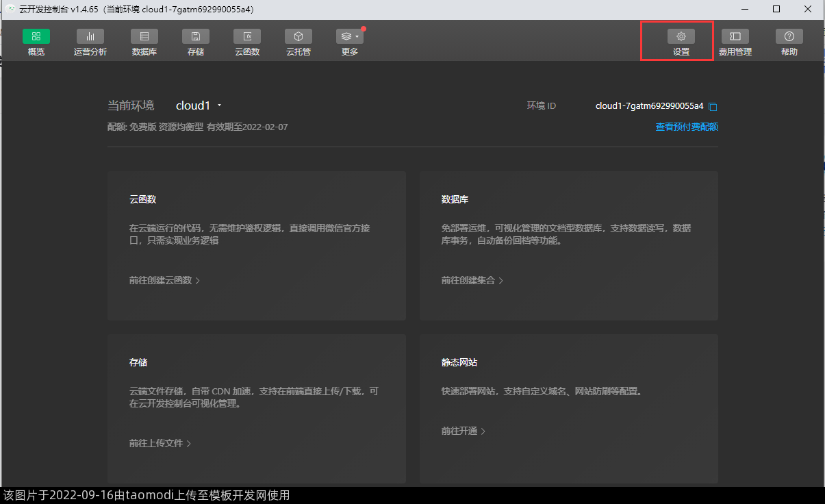Open the 帮助 help icon

point(789,36)
